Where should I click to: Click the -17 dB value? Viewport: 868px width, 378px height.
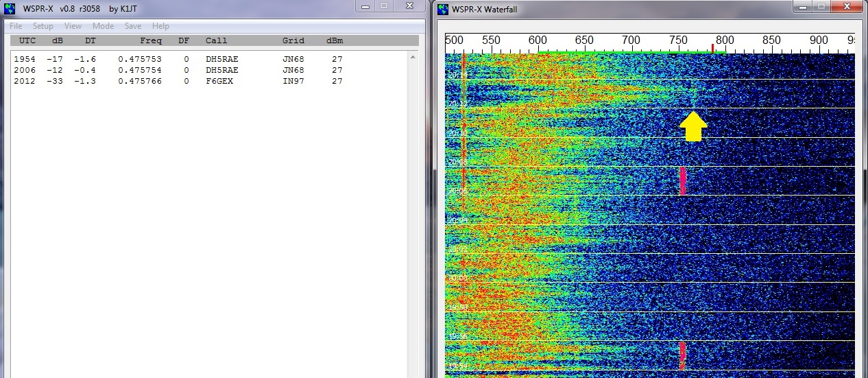point(55,59)
